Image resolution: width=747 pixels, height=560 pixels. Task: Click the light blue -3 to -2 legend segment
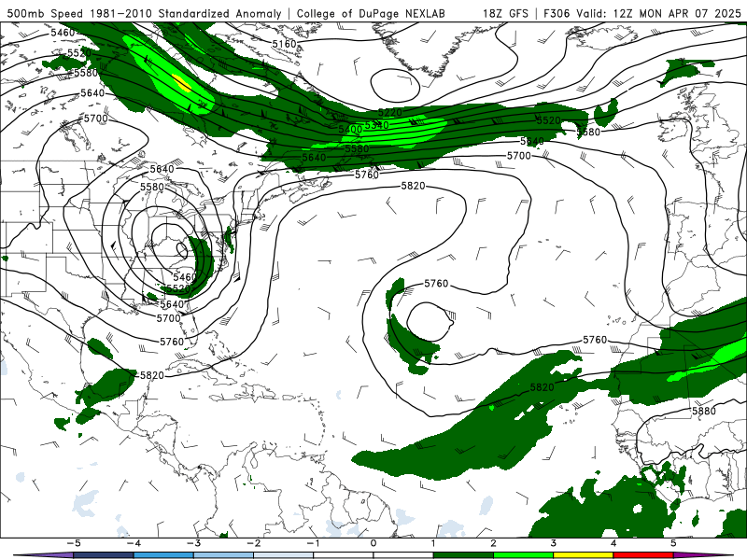pos(223,555)
